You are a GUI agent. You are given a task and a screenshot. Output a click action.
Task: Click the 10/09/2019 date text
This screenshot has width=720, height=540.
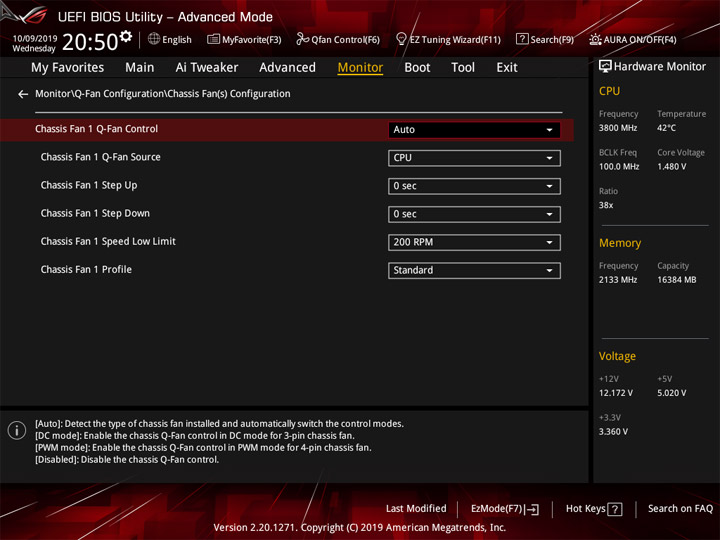pos(35,38)
